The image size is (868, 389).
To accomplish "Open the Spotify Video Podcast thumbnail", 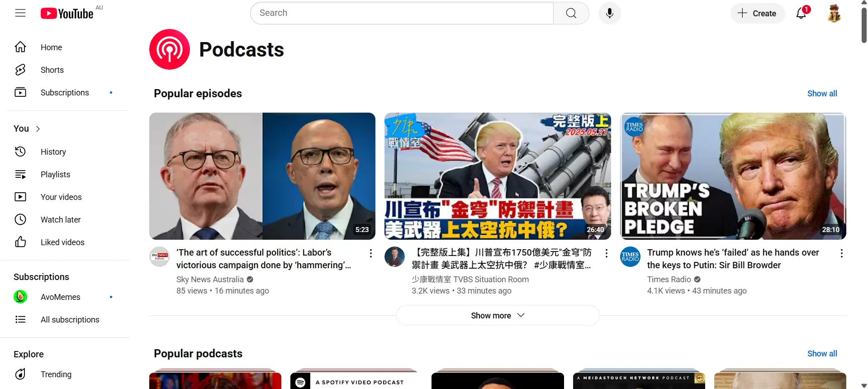I will (x=356, y=380).
